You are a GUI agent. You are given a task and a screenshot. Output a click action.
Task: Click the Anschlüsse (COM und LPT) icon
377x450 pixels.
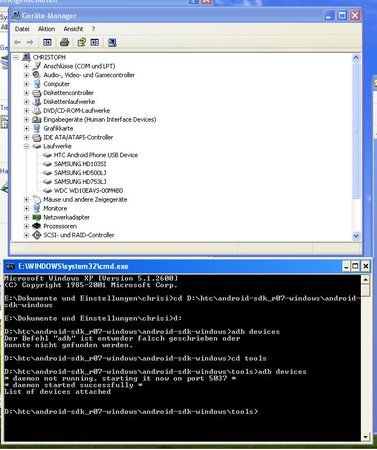click(37, 66)
